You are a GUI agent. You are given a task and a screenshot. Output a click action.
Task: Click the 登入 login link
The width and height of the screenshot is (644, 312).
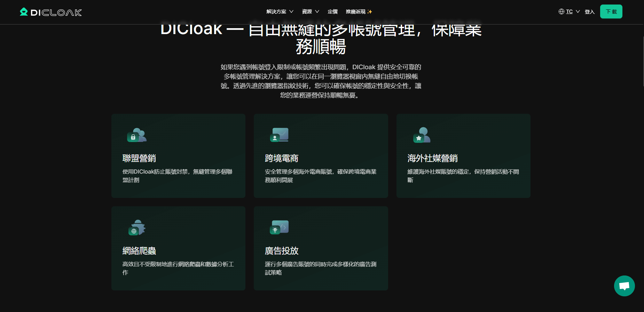(589, 12)
